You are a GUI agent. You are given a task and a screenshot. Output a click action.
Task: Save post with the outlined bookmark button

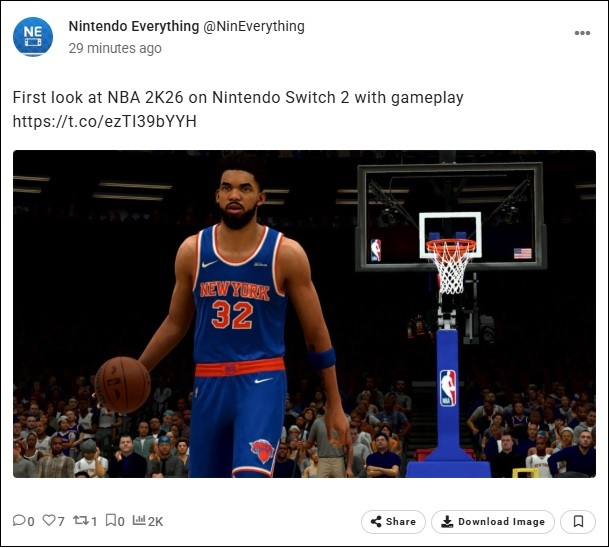(578, 521)
